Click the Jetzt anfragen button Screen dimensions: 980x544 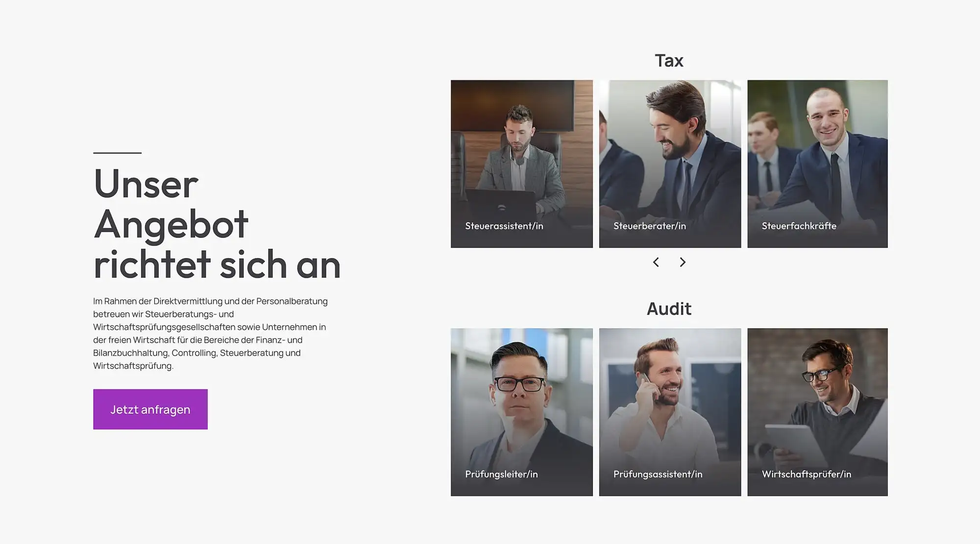click(x=150, y=409)
